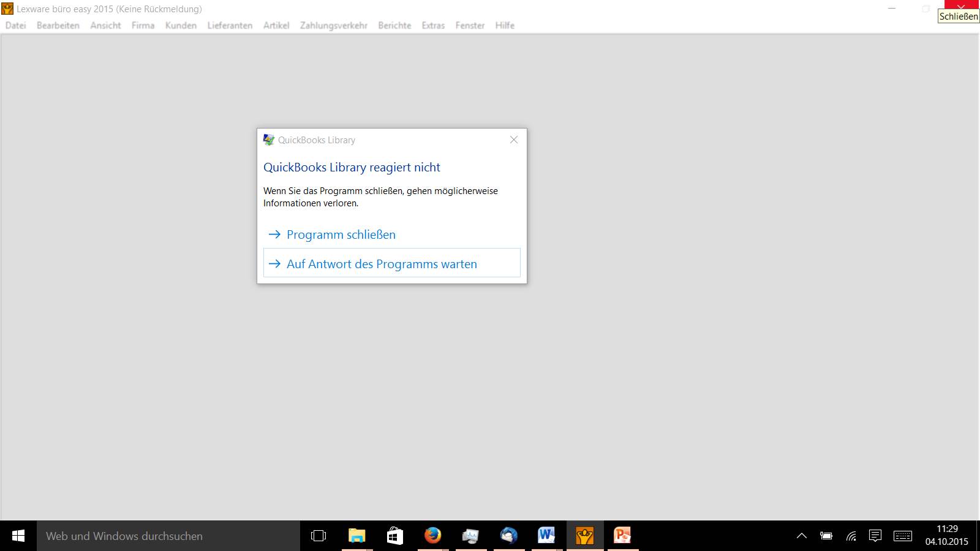Viewport: 980px width, 551px height.
Task: Click the restore button of the Lexware window
Action: pos(925,9)
